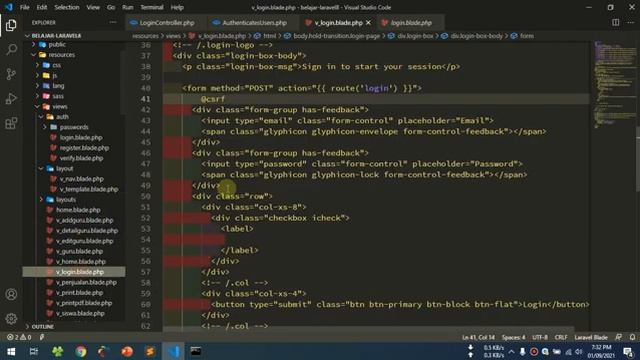This screenshot has width=640, height=360.
Task: Click the notifications bell in status bar
Action: (x=632, y=337)
